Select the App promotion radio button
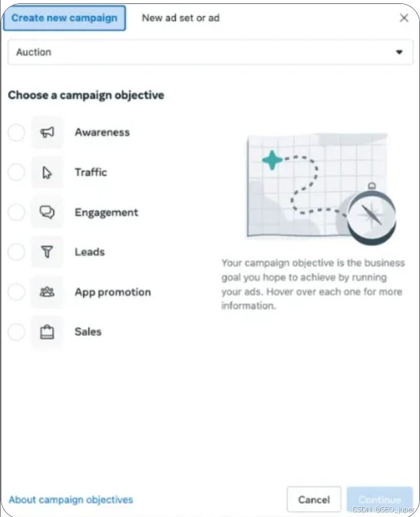Screen dimensions: 420x517 click(16, 292)
